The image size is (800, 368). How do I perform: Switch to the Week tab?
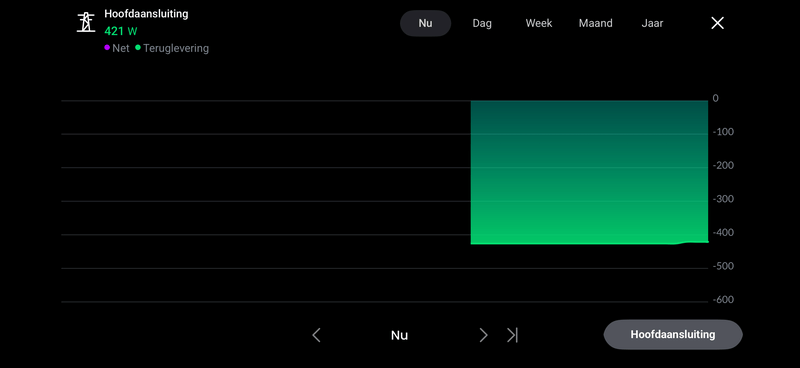coord(539,23)
